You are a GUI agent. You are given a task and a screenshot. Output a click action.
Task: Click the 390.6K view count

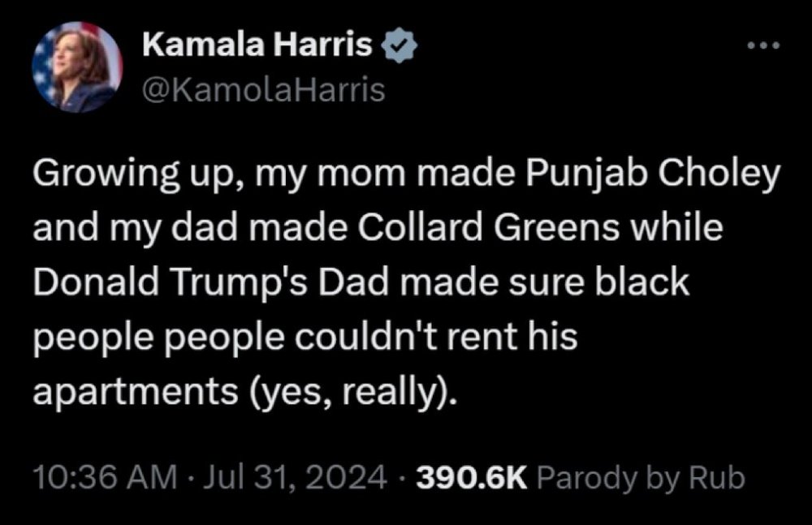click(472, 478)
